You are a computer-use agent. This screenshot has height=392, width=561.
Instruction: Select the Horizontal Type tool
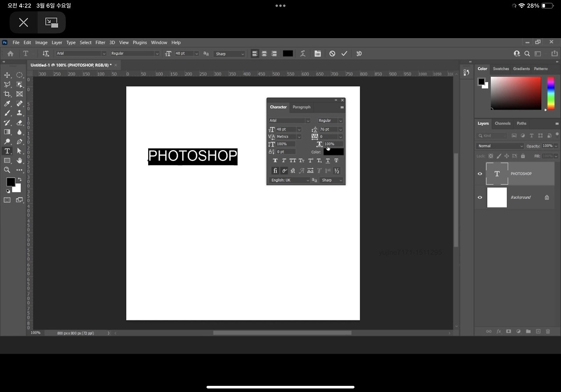click(7, 151)
